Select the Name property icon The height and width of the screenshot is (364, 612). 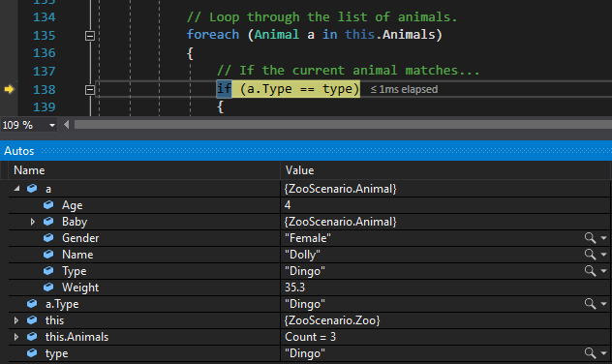pos(48,255)
